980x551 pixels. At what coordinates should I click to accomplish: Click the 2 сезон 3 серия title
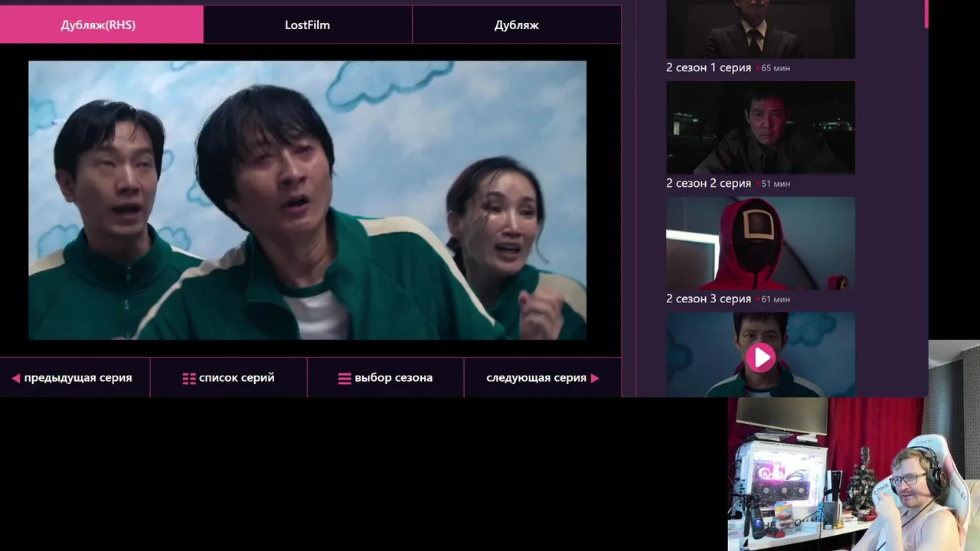pos(708,298)
